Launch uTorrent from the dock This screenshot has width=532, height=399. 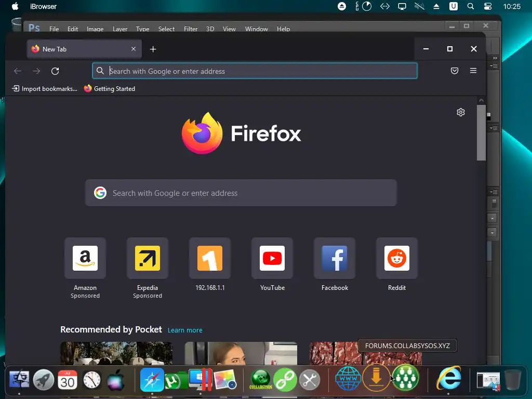175,381
